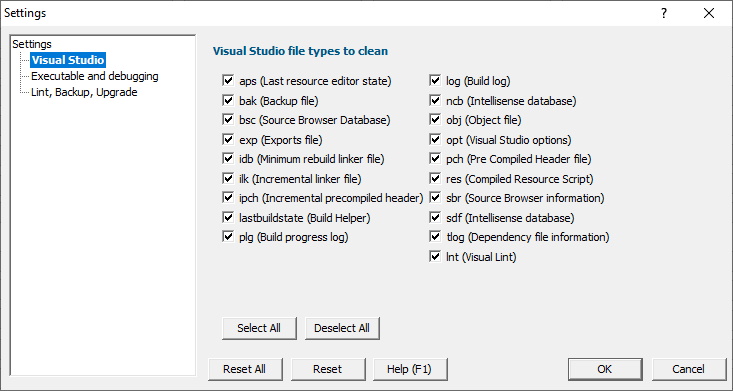Open Lint, Backup, Upgrade settings page
The width and height of the screenshot is (733, 391).
click(x=84, y=92)
